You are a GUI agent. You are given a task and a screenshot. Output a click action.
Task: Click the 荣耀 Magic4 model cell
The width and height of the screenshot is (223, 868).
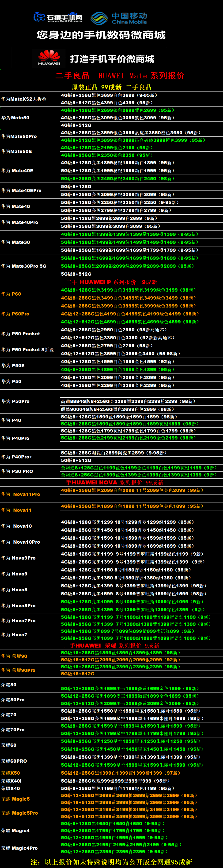[30, 831]
